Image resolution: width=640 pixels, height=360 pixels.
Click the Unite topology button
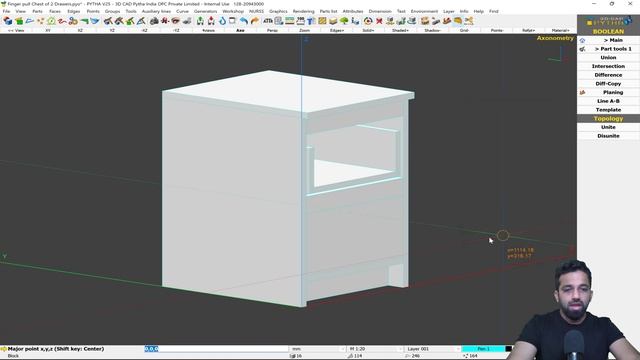click(x=608, y=127)
